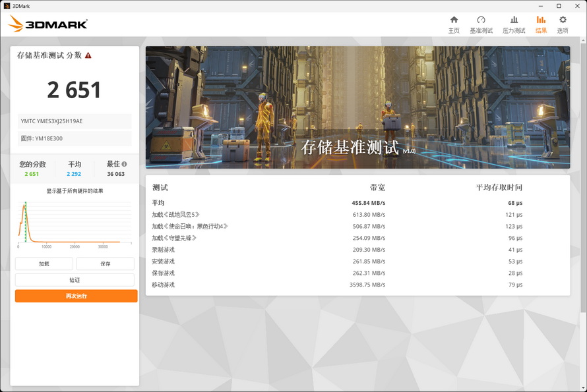Click the firmware field YM18E300

click(75, 138)
